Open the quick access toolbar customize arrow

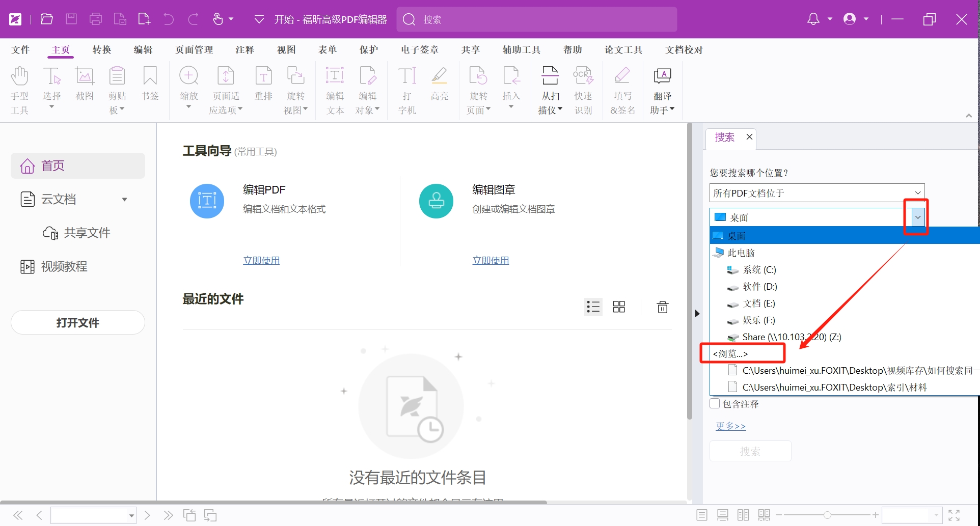click(x=259, y=19)
